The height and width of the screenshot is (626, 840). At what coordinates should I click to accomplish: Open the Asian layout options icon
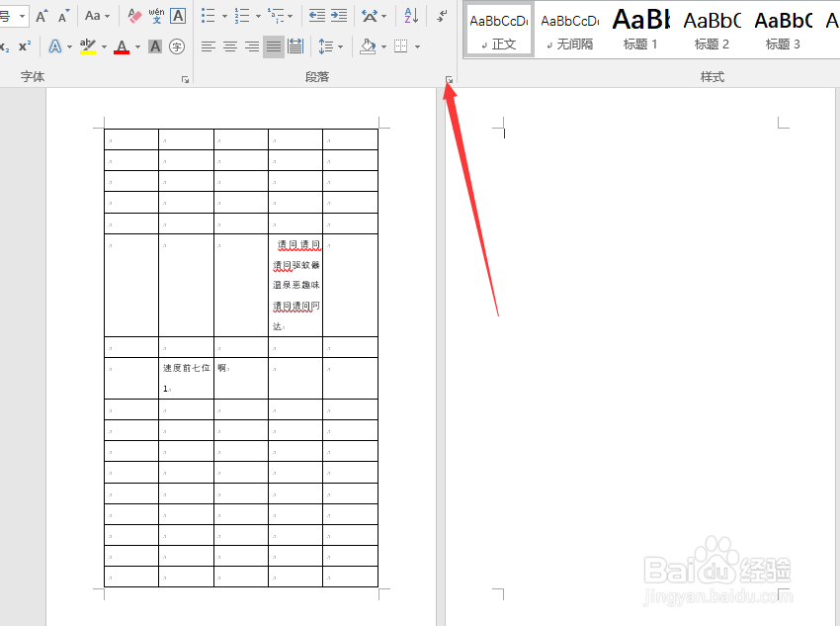(374, 16)
